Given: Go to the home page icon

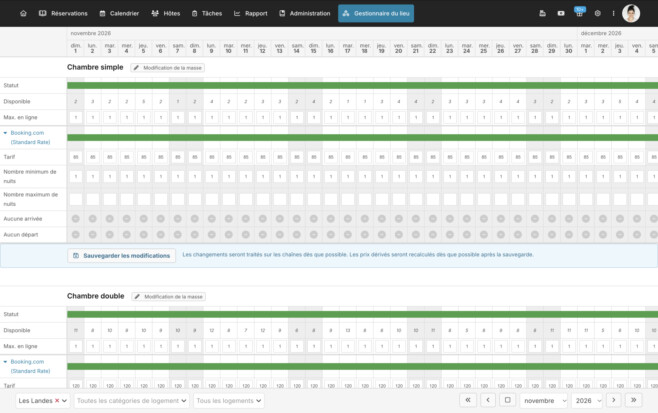Looking at the screenshot, I should point(24,13).
